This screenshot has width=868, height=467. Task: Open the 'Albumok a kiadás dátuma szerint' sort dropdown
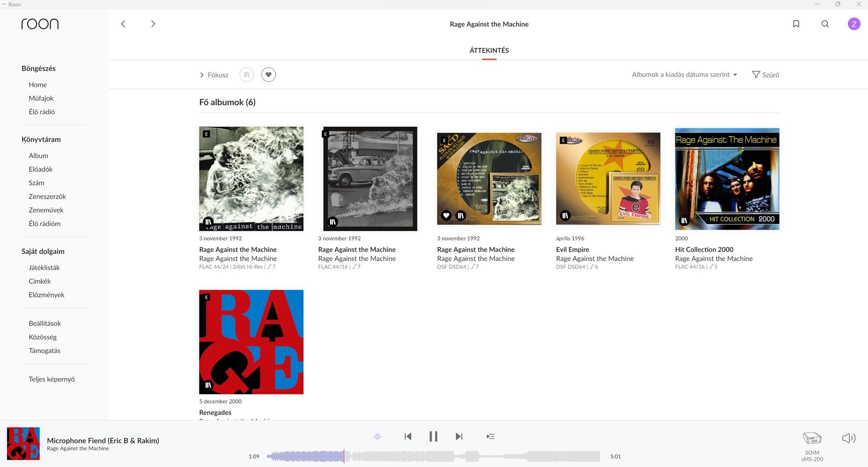[684, 74]
